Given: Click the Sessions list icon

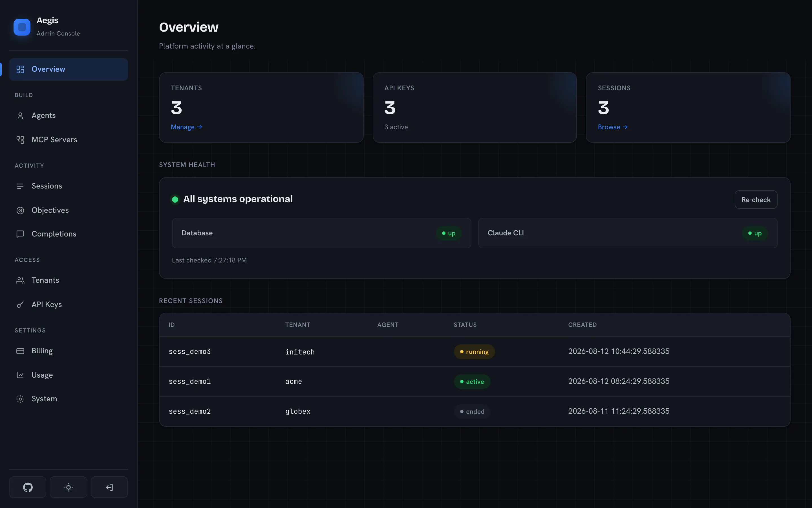Looking at the screenshot, I should [20, 186].
